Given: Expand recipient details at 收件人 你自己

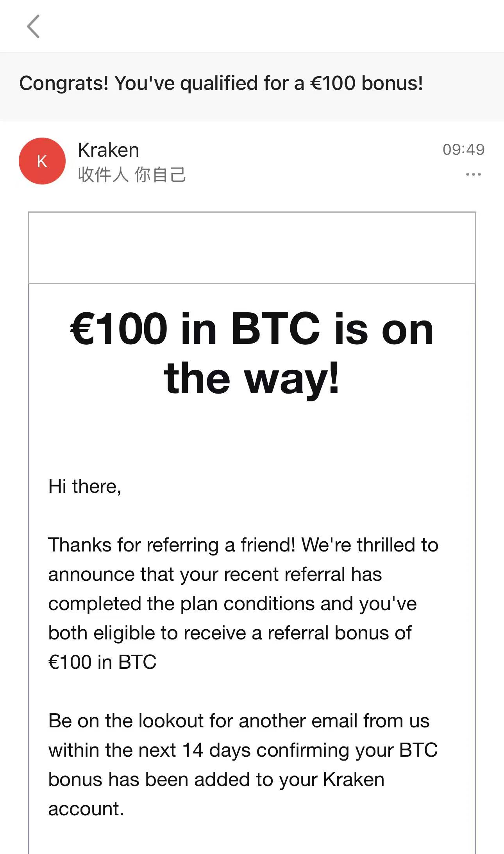Looking at the screenshot, I should (132, 175).
